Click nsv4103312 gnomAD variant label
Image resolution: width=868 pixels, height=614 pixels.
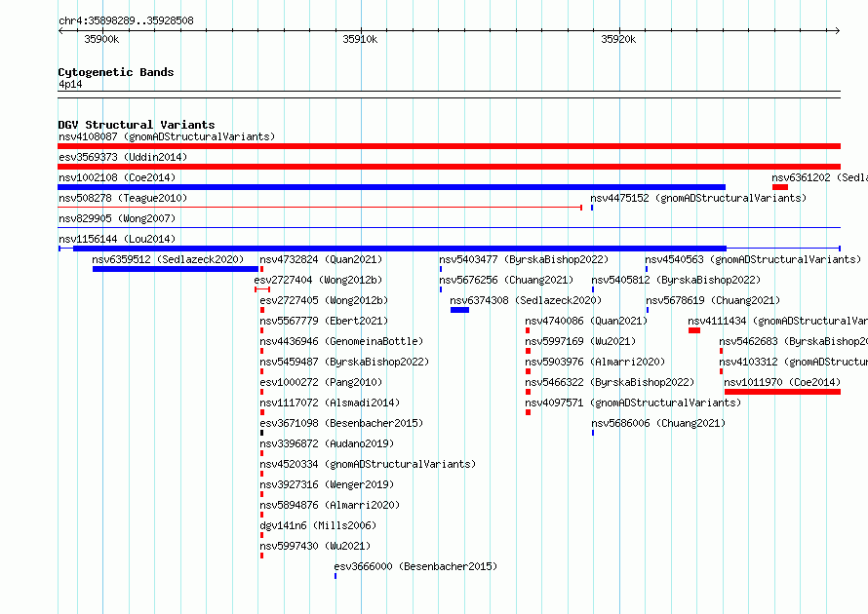[793, 362]
